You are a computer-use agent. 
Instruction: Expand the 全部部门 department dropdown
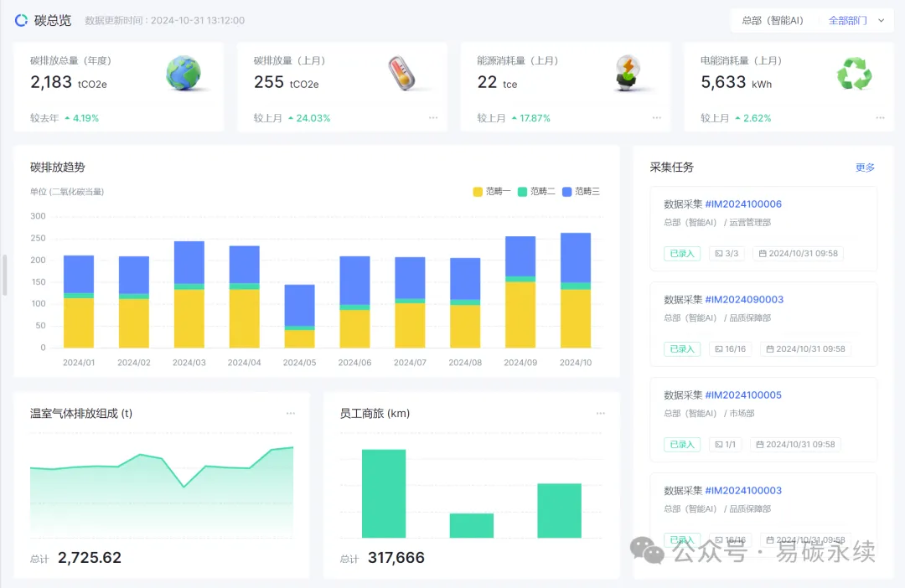[x=856, y=21]
